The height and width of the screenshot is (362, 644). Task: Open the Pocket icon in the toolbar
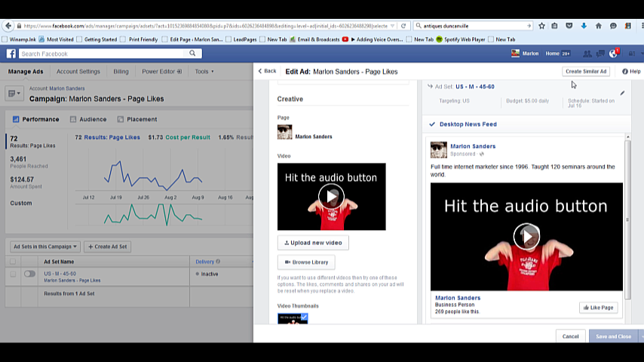pyautogui.click(x=569, y=26)
